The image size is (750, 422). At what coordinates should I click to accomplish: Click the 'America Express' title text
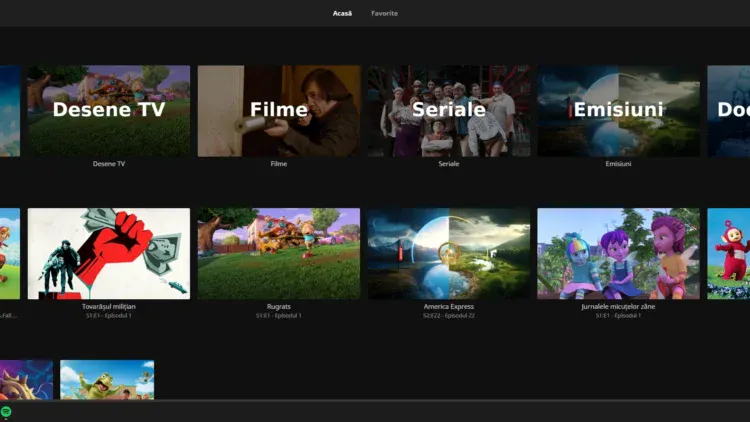pyautogui.click(x=449, y=306)
